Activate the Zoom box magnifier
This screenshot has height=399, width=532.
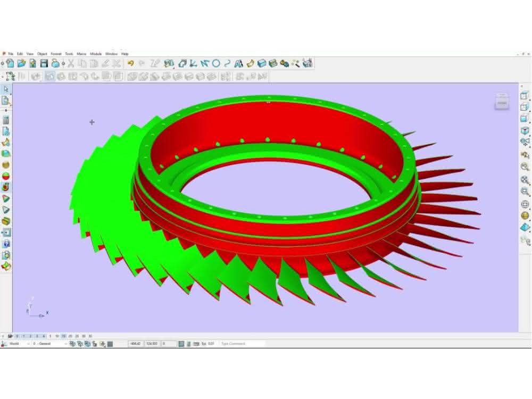525,192
